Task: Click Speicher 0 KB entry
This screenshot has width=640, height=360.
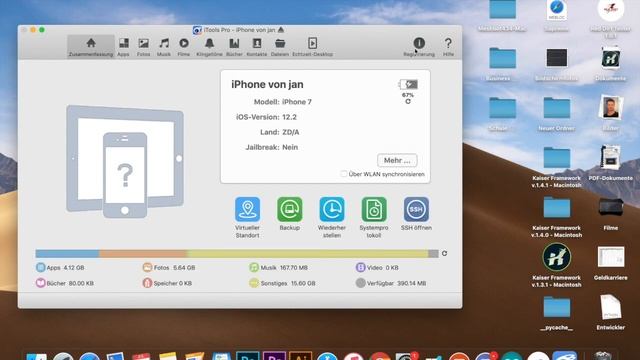Action: click(167, 283)
